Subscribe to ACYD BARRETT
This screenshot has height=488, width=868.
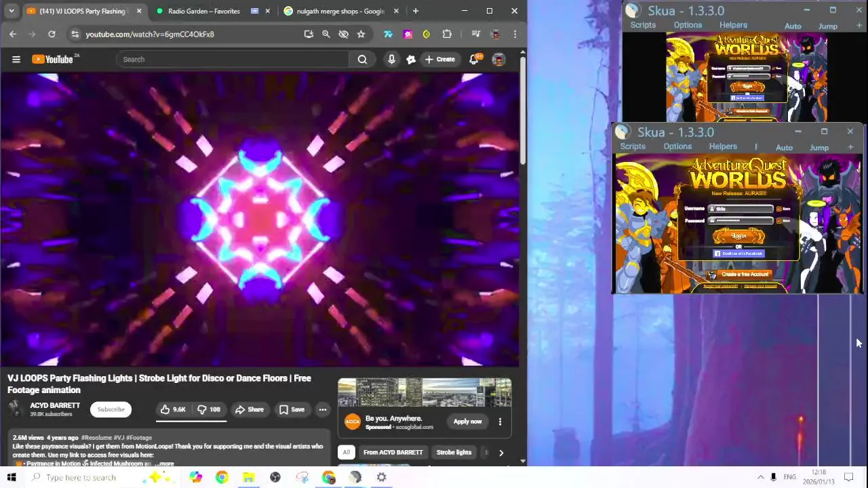point(111,409)
